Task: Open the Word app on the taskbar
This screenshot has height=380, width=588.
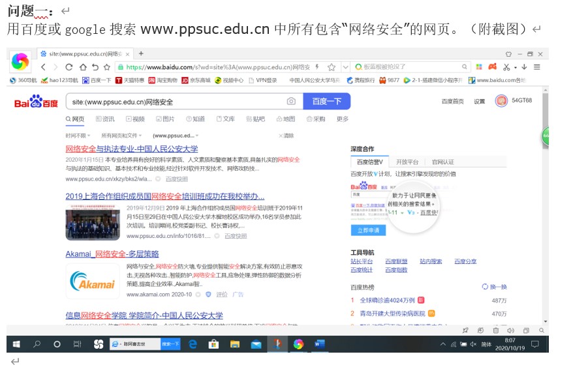Action: 320,344
